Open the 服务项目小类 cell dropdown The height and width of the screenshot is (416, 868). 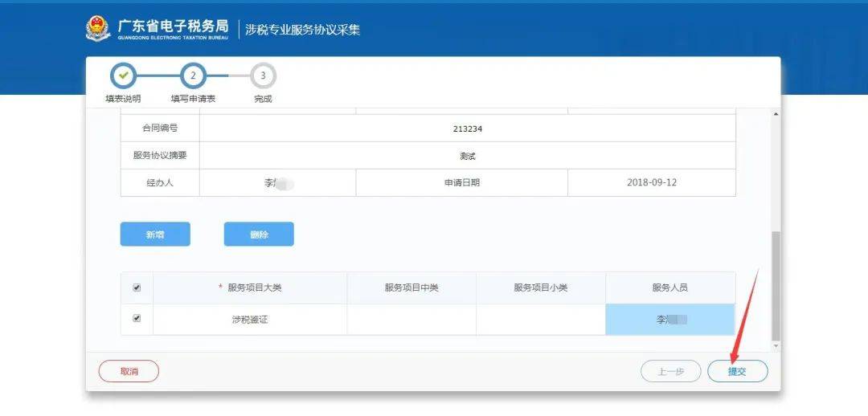pyautogui.click(x=541, y=319)
